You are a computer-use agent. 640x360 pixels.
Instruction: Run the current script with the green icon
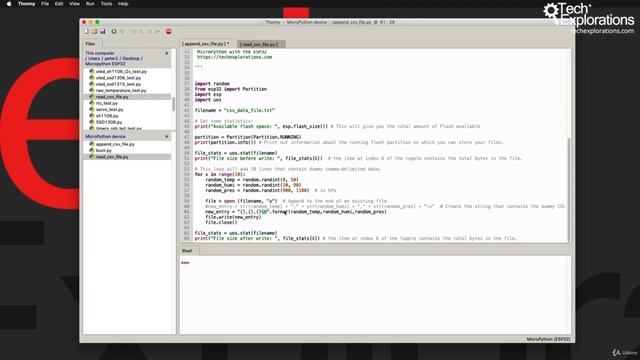pos(114,31)
